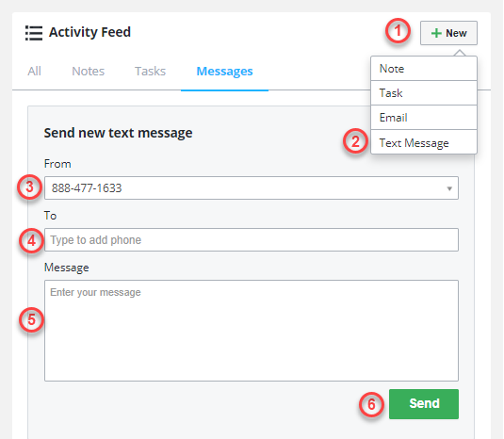Select the Messages tab
This screenshot has width=504, height=439.
[224, 72]
